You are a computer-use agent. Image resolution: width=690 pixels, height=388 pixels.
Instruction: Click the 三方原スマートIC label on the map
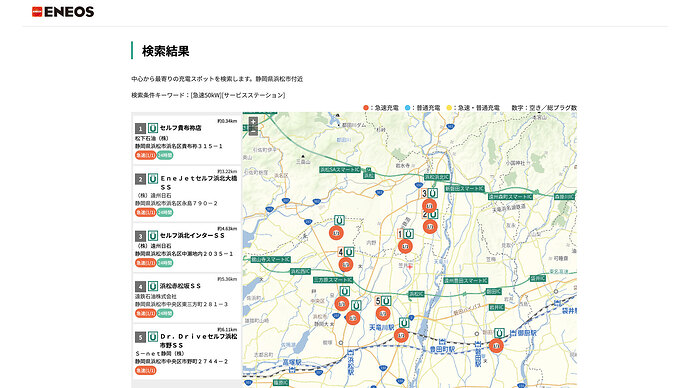333,280
